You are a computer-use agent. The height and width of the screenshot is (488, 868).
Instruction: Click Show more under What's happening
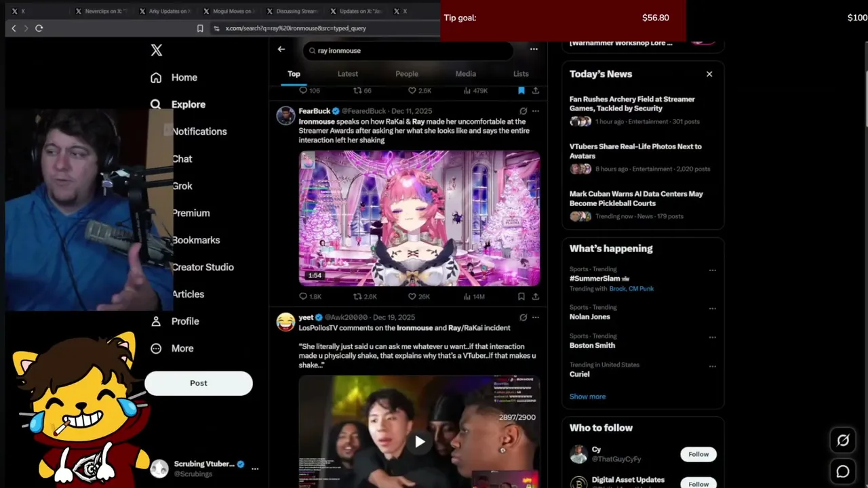point(587,396)
